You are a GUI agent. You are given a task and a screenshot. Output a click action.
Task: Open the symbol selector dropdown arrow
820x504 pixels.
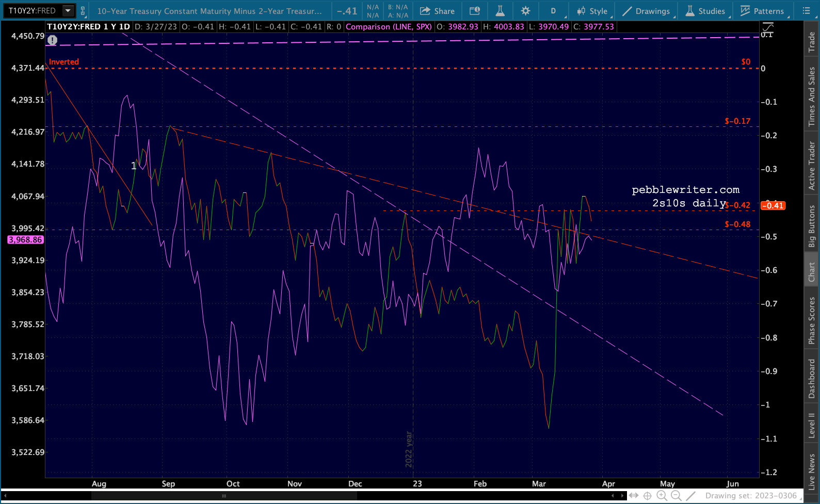68,11
